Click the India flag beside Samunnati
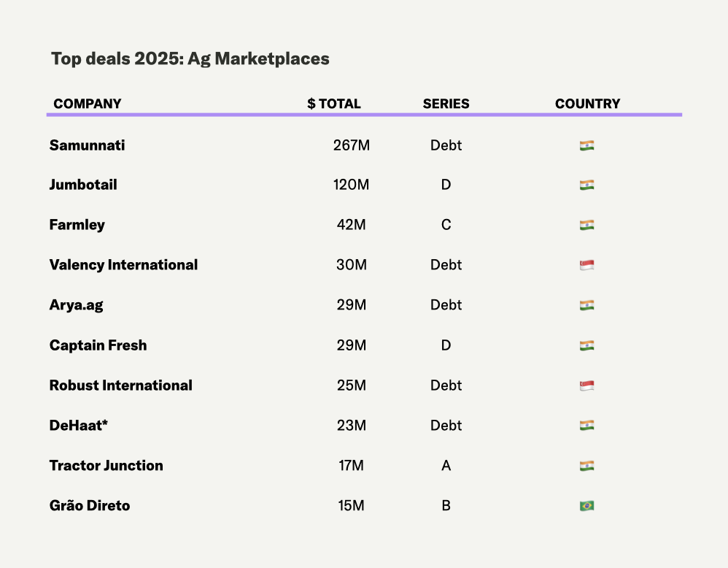The width and height of the screenshot is (728, 568). [x=586, y=145]
